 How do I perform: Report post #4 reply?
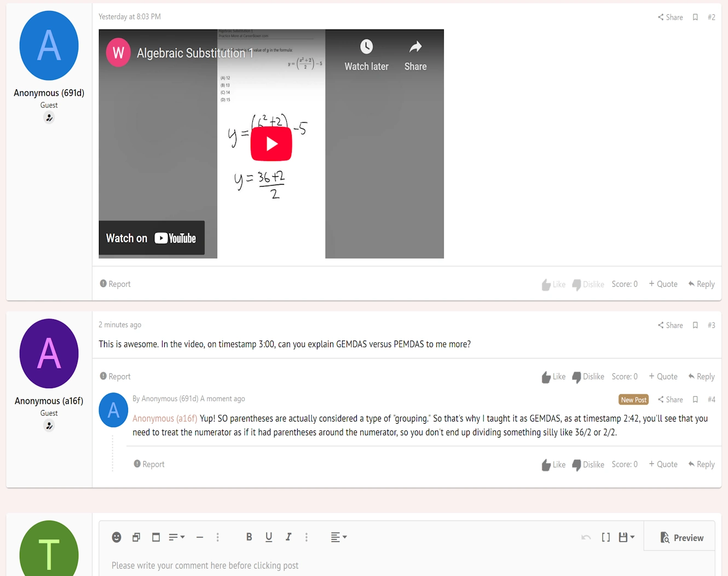coord(149,464)
